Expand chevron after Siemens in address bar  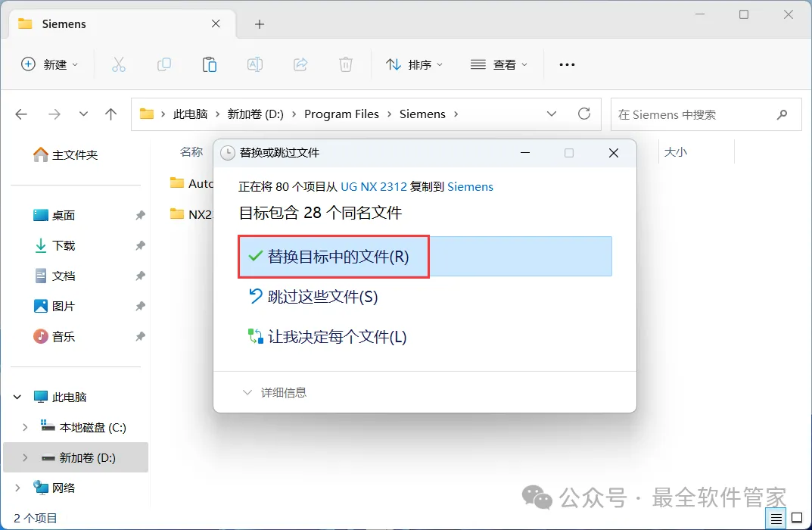click(456, 114)
